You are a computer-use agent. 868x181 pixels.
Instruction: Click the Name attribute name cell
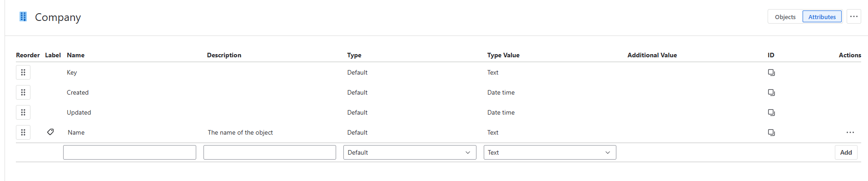coord(76,132)
